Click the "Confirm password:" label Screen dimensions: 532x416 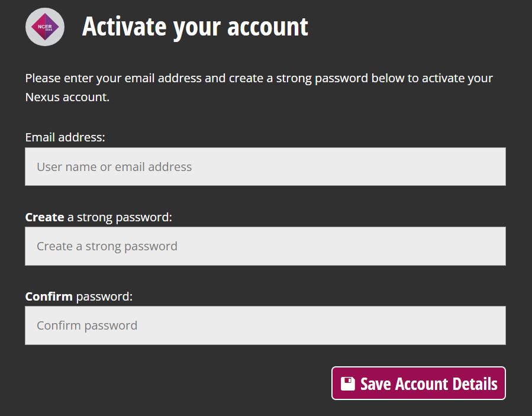79,296
